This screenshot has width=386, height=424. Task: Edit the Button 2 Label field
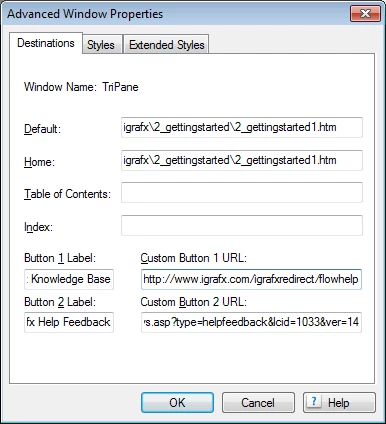[69, 322]
